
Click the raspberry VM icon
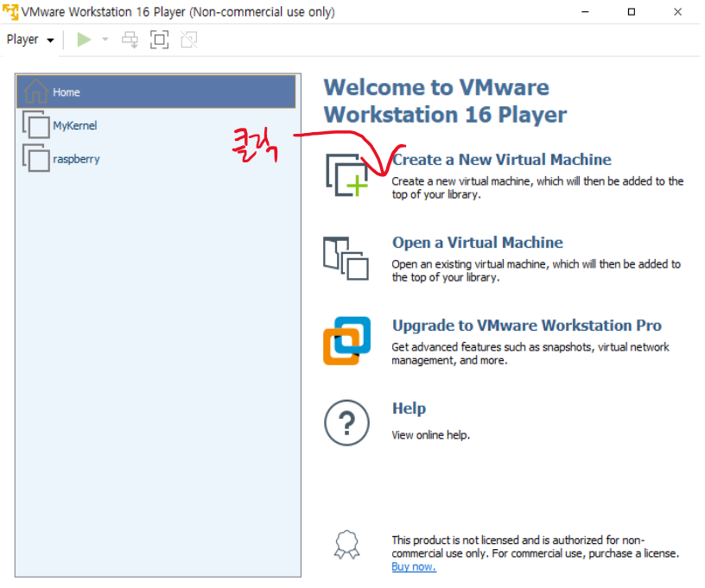point(36,158)
